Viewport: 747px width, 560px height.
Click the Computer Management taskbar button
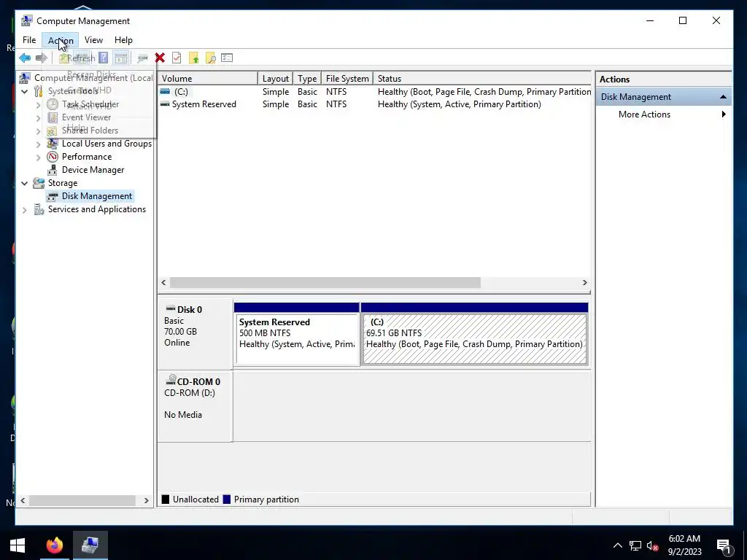90,545
